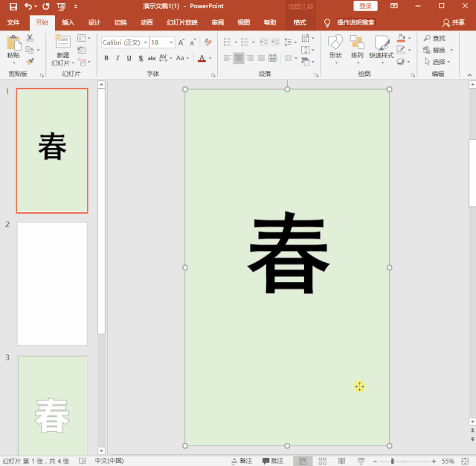
Task: Open character spacing AV dropdown
Action: coord(165,58)
